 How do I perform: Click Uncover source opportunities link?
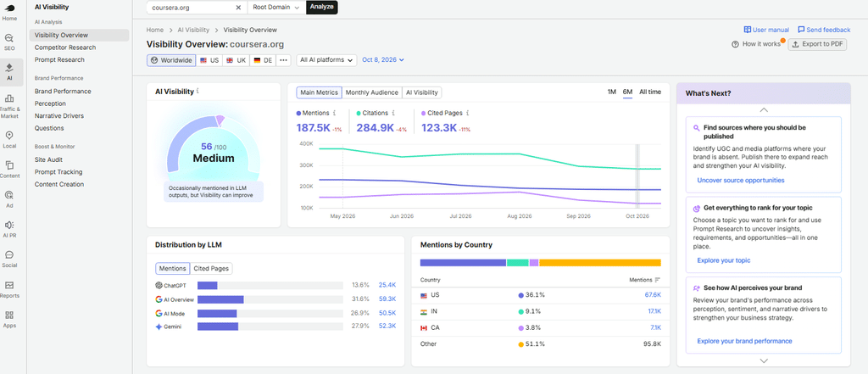741,180
